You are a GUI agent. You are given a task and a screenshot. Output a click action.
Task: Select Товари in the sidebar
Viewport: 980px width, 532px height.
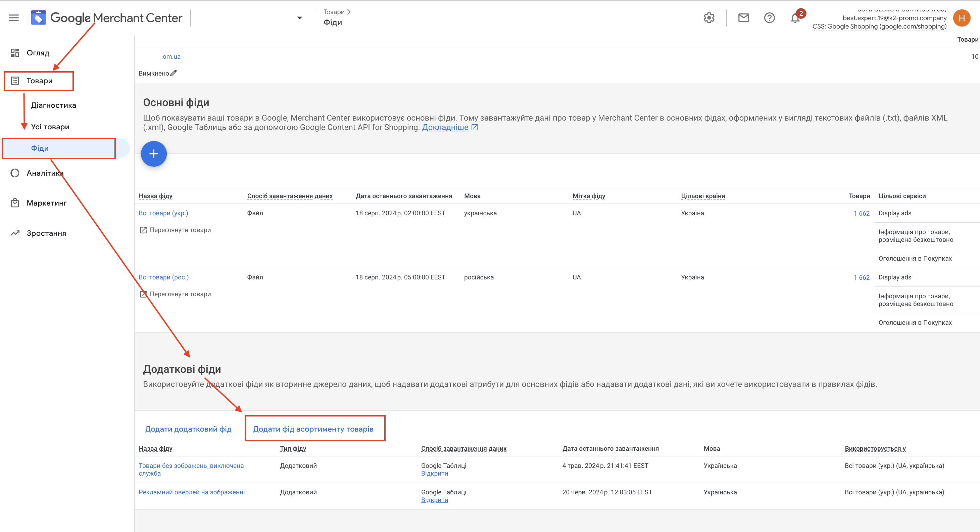tap(40, 81)
